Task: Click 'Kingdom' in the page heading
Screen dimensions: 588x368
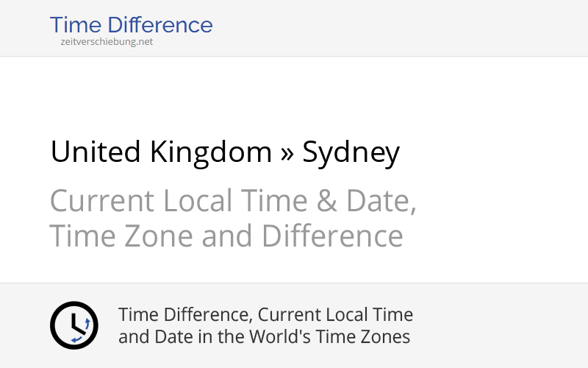Action: coord(211,152)
